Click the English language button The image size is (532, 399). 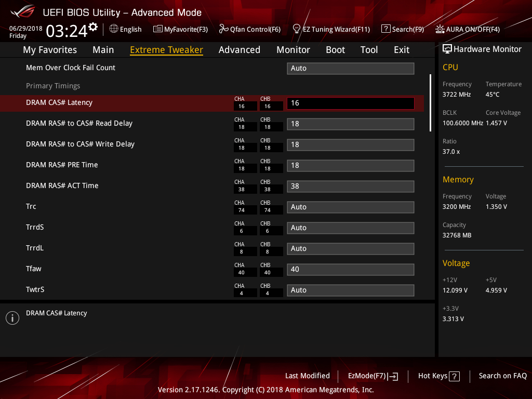tap(126, 29)
